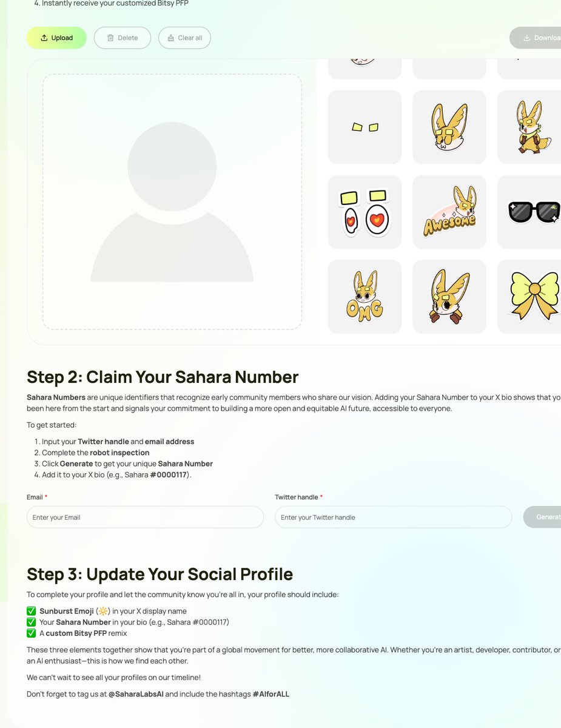Select the fox with brown gloves sticker
Image resolution: width=561 pixels, height=728 pixels.
tap(449, 297)
